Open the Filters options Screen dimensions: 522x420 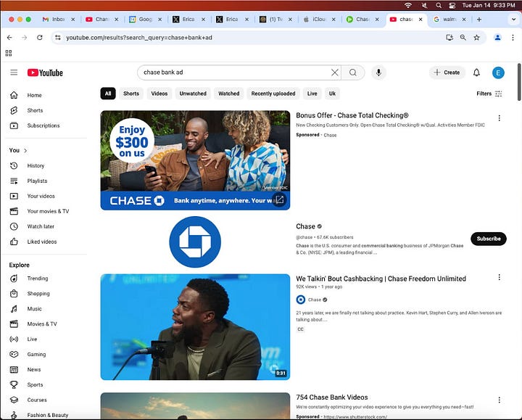click(489, 94)
